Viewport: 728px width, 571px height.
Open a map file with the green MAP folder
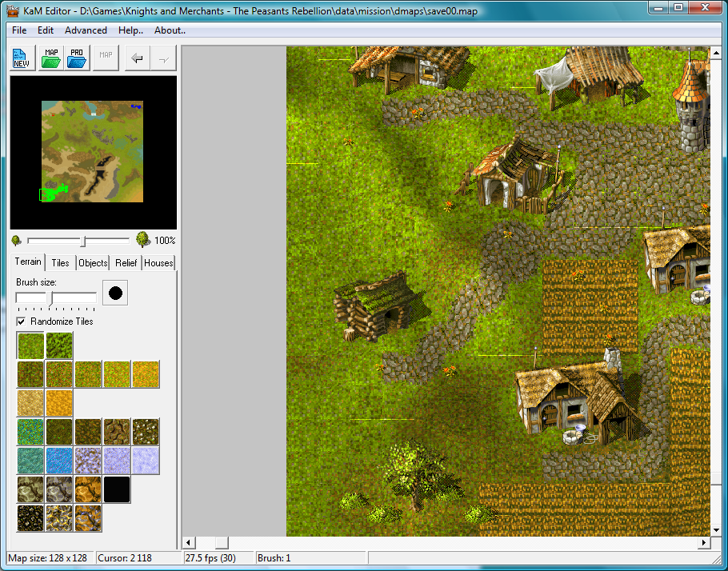pyautogui.click(x=51, y=58)
